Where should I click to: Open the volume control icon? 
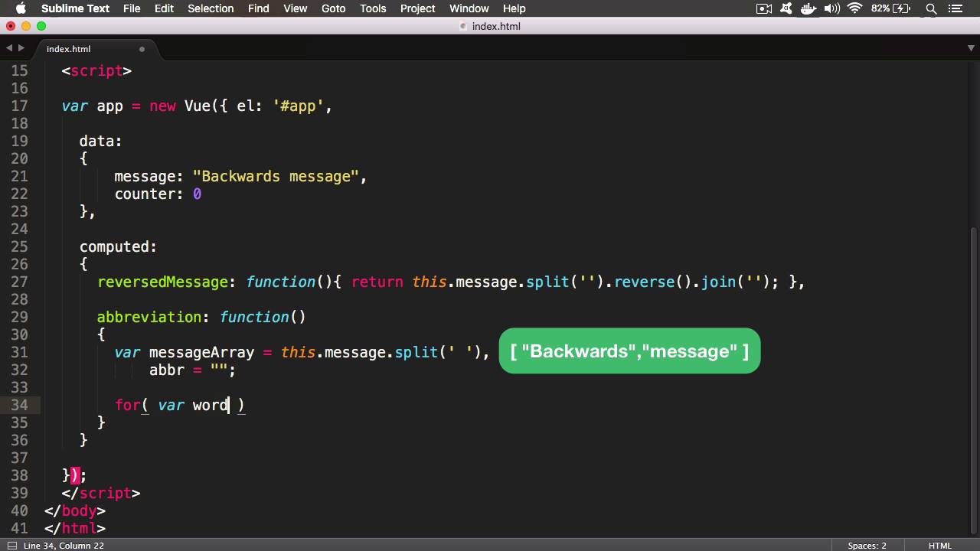tap(831, 8)
